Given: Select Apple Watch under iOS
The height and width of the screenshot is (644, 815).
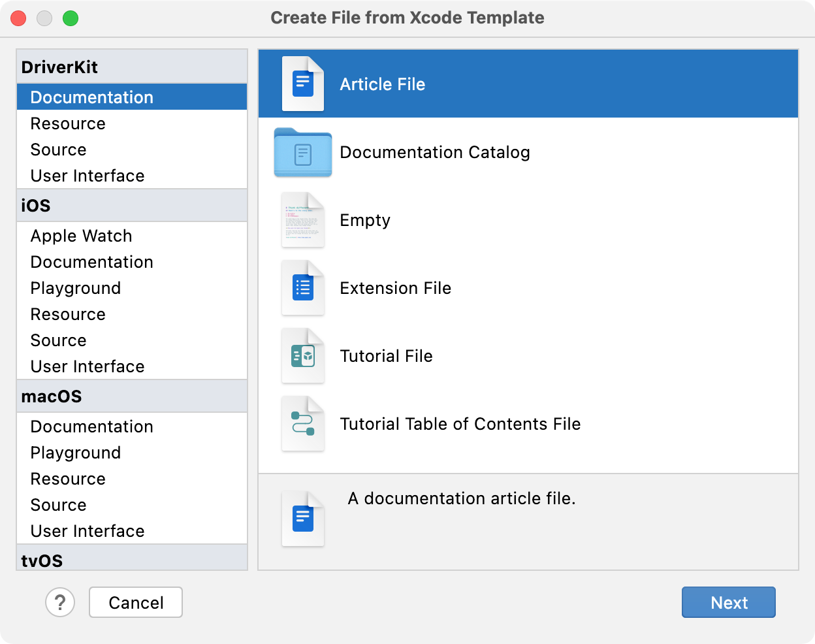Looking at the screenshot, I should point(81,236).
